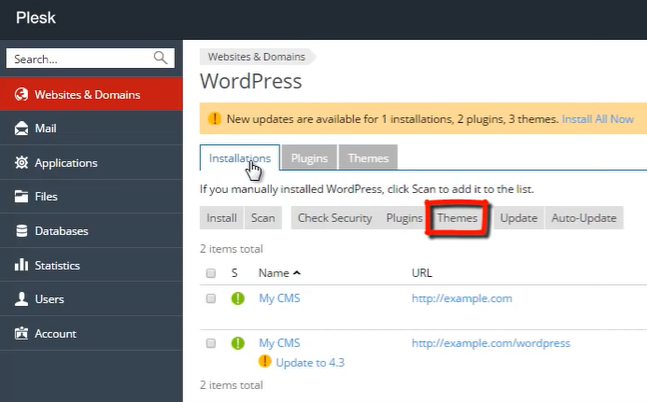Open the http://example.com/wordpress link
Viewport: 647px width, 402px height.
click(491, 343)
